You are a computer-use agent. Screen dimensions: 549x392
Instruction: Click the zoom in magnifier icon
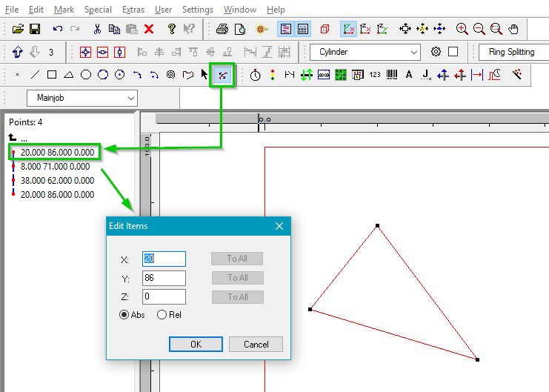point(462,30)
